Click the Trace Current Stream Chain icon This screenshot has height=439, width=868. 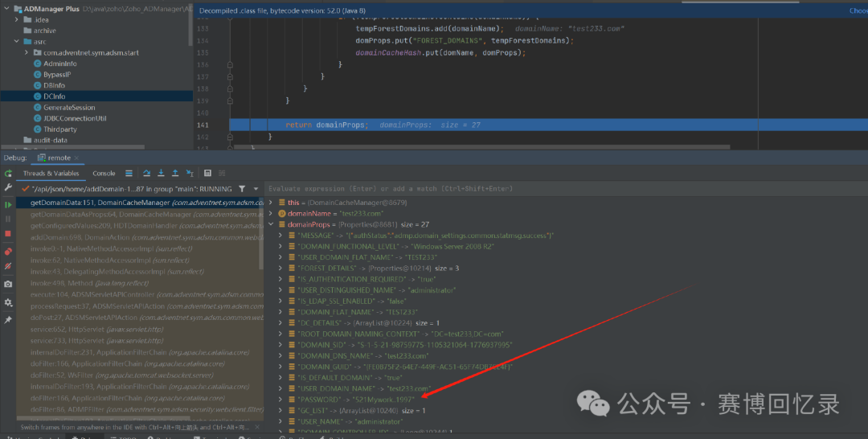[x=222, y=174]
